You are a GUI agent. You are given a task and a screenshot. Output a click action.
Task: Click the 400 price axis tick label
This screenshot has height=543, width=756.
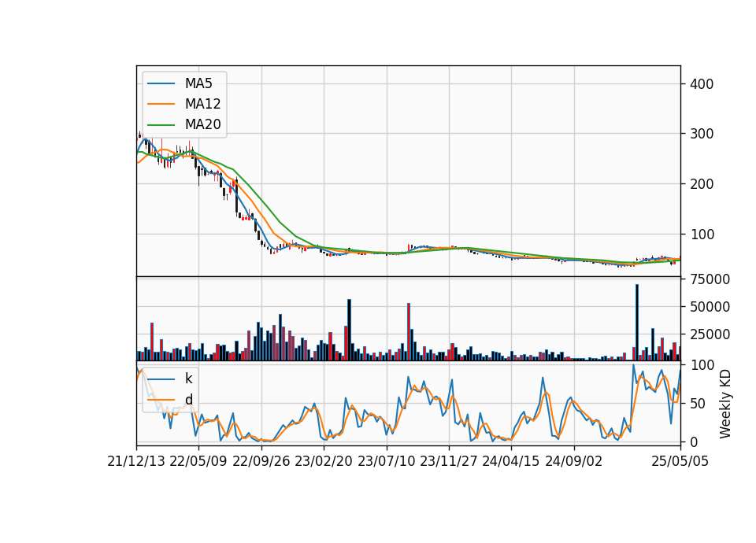point(702,84)
